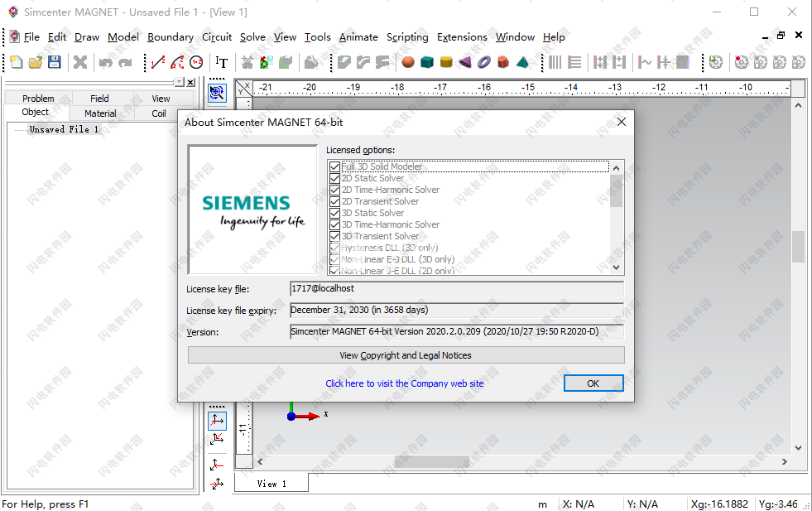Image resolution: width=812 pixels, height=511 pixels.
Task: Open the Scripting menu
Action: point(407,36)
